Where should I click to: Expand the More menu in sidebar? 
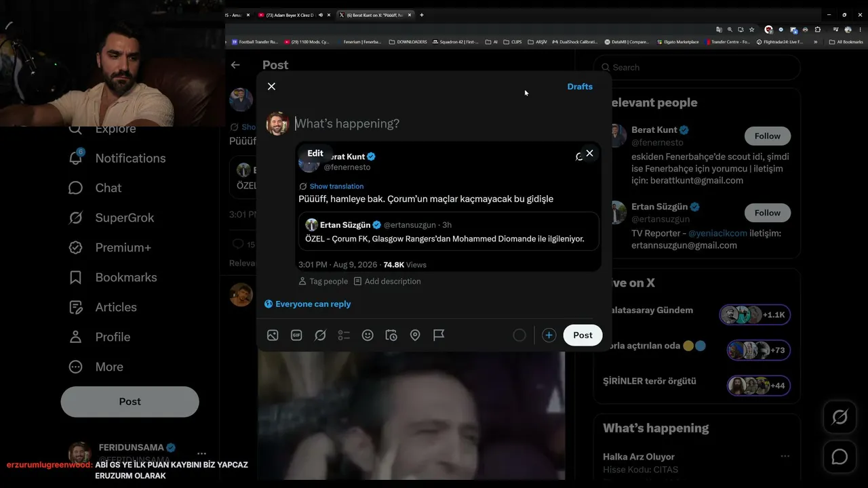pyautogui.click(x=96, y=367)
